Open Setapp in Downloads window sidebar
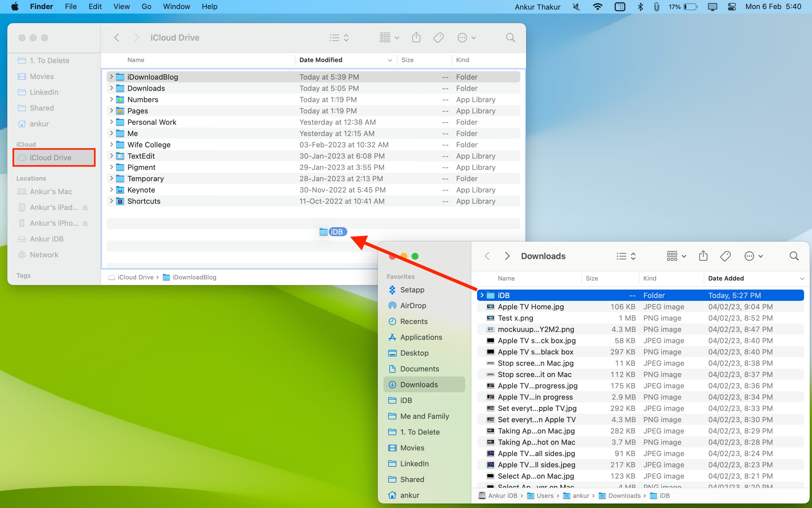The height and width of the screenshot is (508, 812). (x=412, y=290)
